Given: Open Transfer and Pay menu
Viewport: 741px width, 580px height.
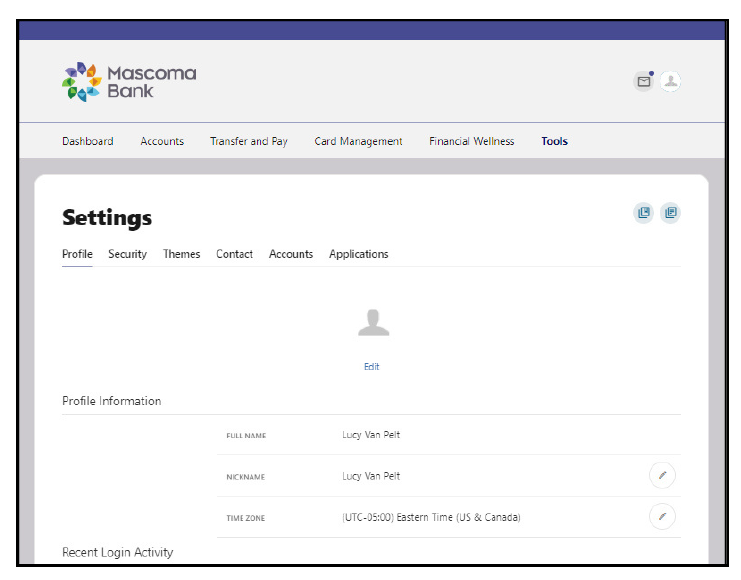Looking at the screenshot, I should point(249,141).
